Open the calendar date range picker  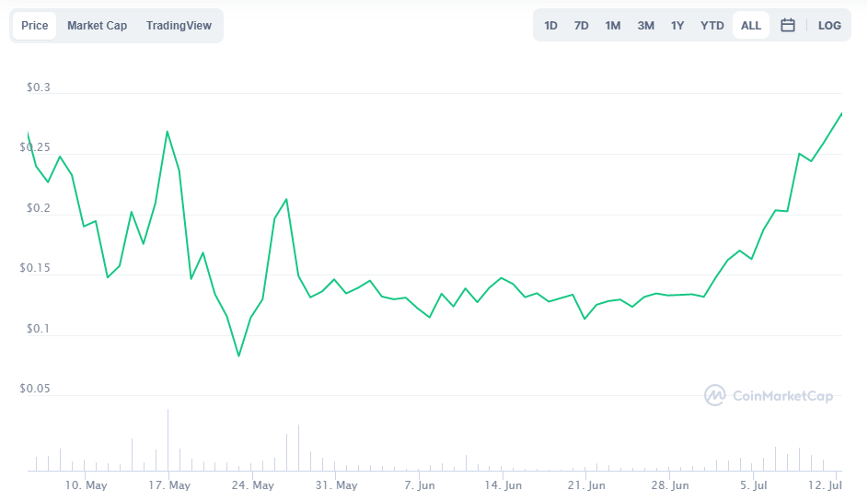(x=788, y=26)
